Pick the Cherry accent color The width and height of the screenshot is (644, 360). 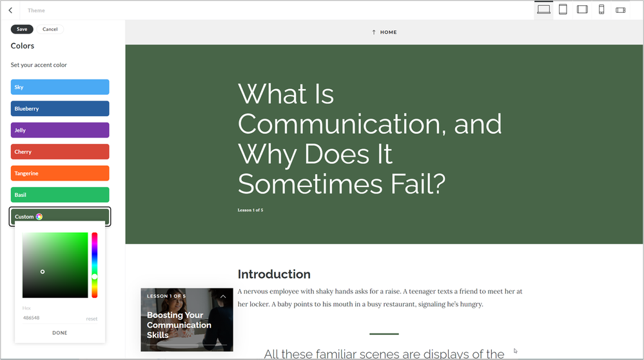pyautogui.click(x=60, y=152)
